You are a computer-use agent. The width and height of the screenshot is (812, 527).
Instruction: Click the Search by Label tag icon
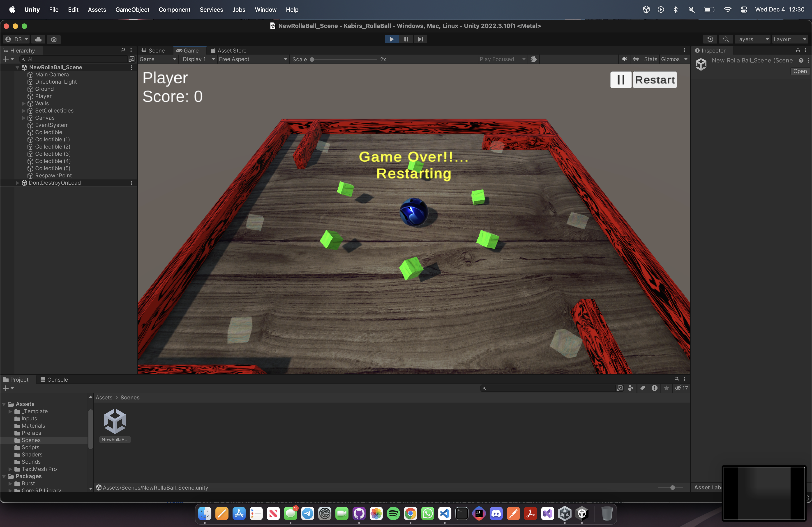pyautogui.click(x=643, y=388)
